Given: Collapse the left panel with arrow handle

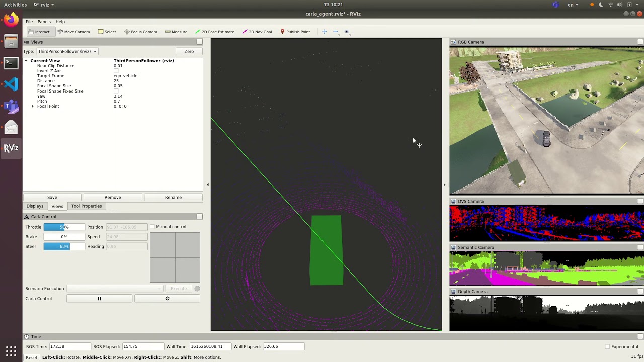Looking at the screenshot, I should (208, 185).
